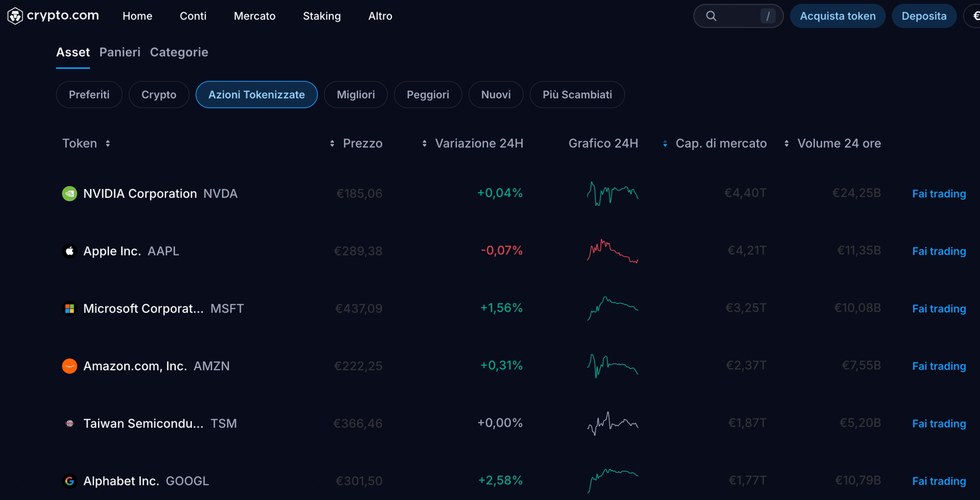Click Alphabet's +2,58% change value

click(500, 480)
